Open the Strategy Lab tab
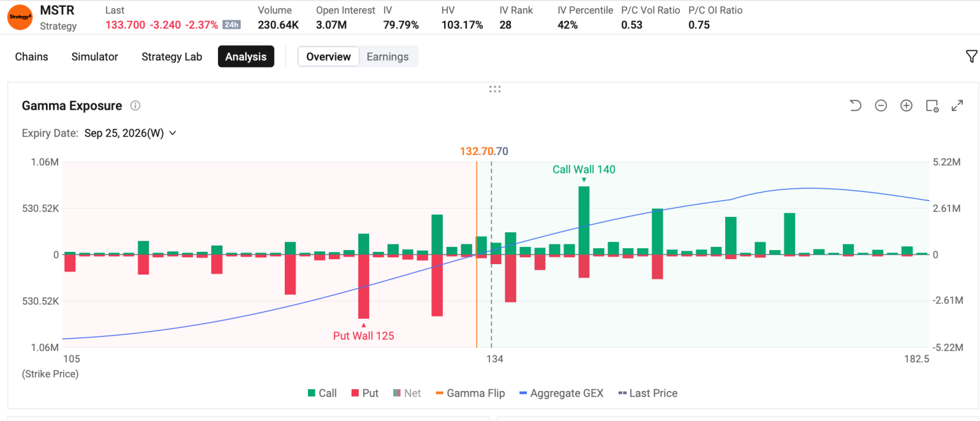 click(x=171, y=56)
